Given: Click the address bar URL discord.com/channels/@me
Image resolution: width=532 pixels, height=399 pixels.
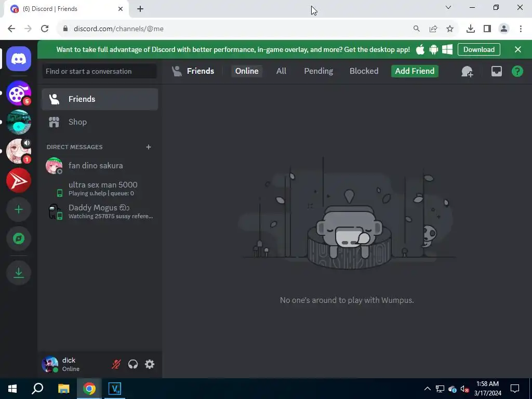Looking at the screenshot, I should point(119,29).
